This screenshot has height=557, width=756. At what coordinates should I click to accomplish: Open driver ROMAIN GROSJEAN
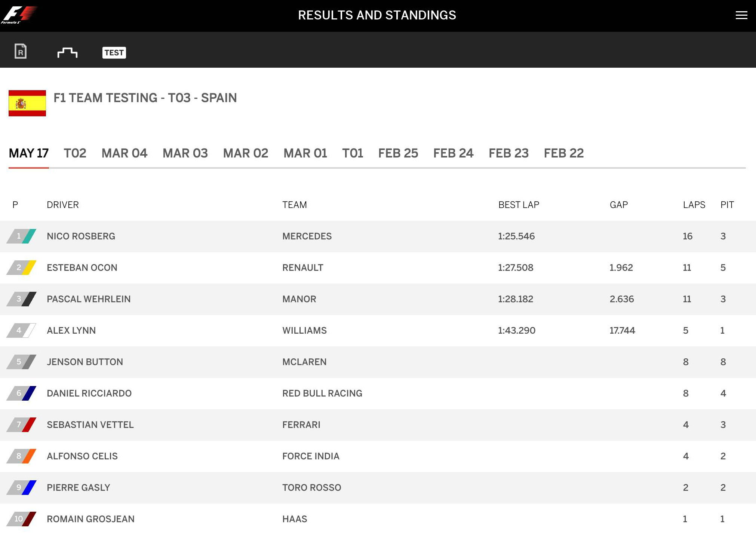coord(90,519)
